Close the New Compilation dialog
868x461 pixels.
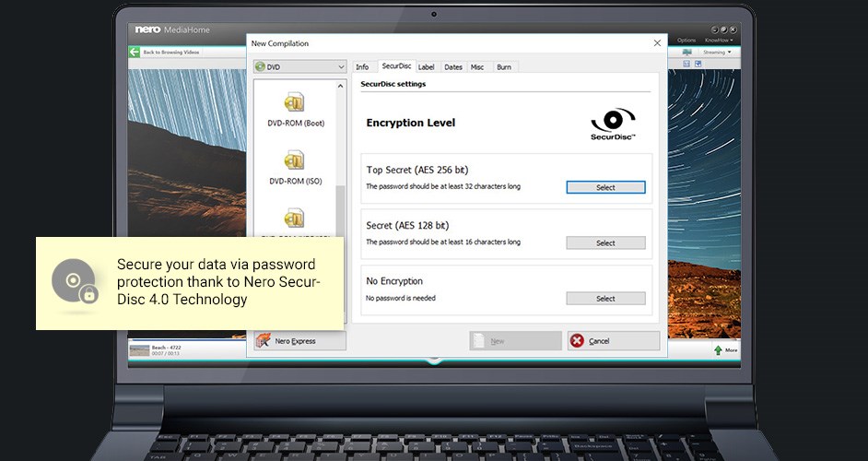(657, 43)
